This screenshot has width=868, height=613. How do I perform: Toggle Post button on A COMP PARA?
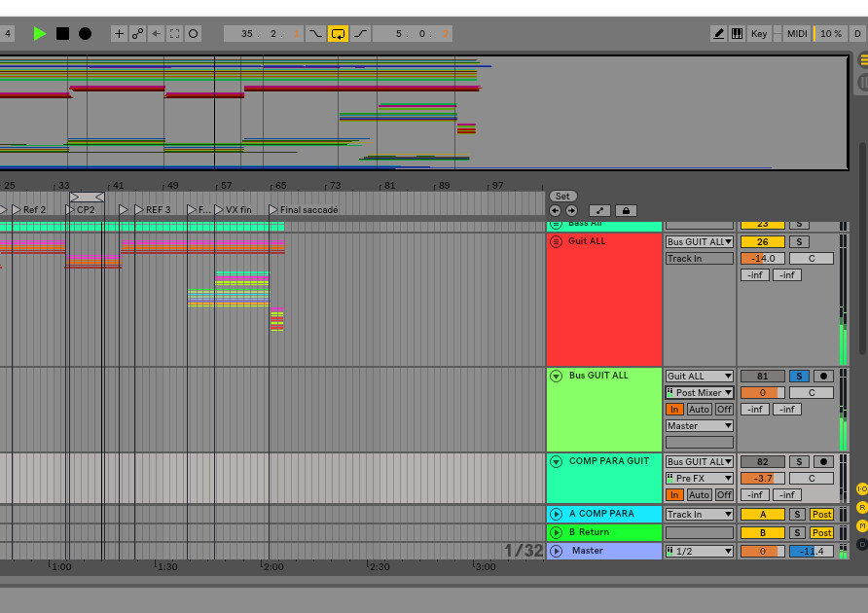tap(821, 515)
